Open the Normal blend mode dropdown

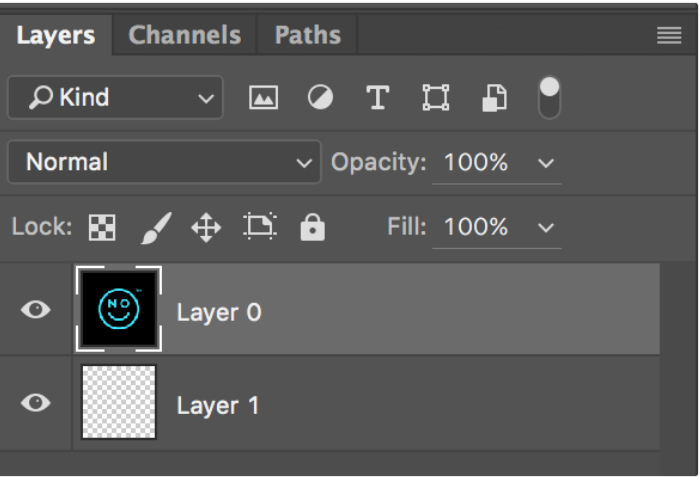tap(164, 162)
